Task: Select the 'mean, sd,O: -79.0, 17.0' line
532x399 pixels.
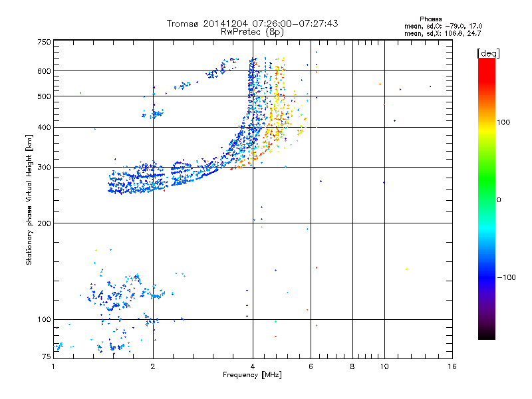Action: click(x=443, y=26)
